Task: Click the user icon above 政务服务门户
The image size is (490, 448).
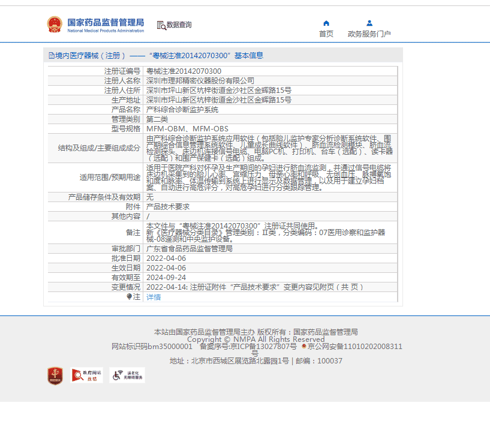Action: coord(369,23)
